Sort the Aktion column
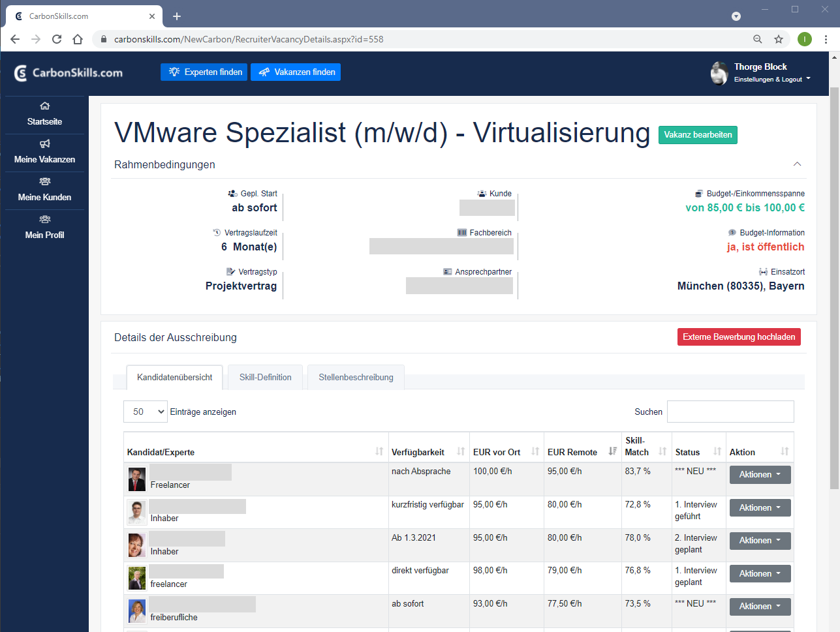The width and height of the screenshot is (840, 632). [785, 451]
